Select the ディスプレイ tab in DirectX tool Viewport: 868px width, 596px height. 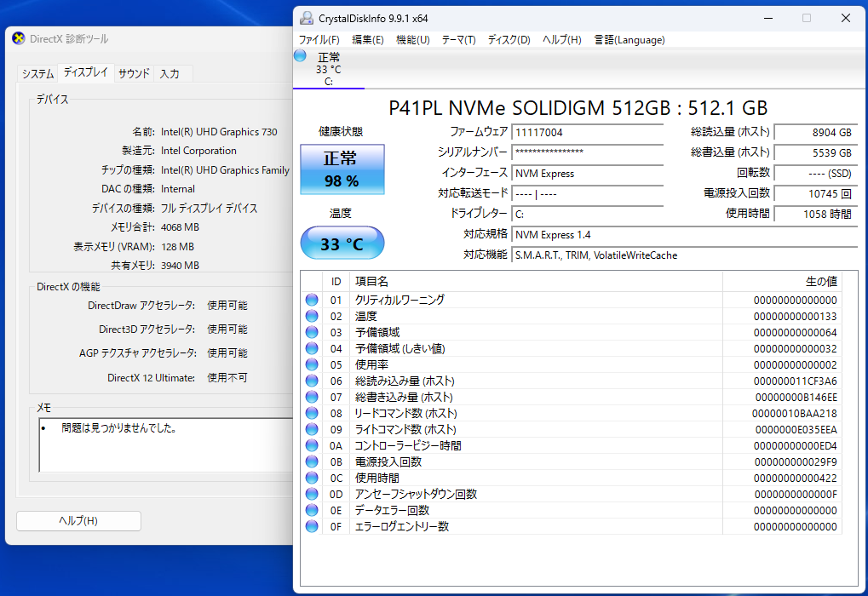(86, 72)
